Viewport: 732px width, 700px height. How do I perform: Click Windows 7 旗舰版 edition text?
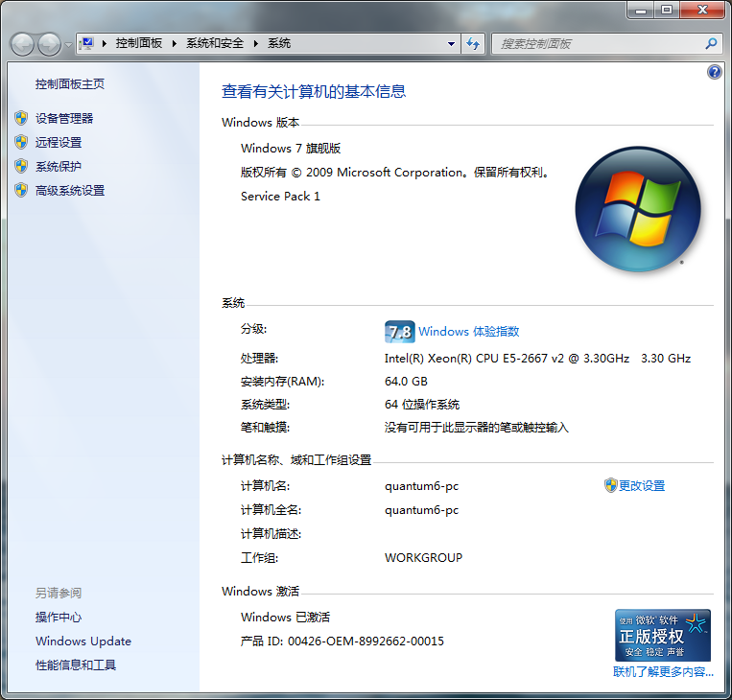tap(291, 149)
